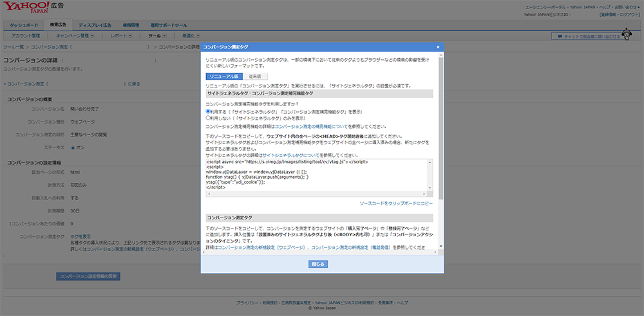Click Yahoo! JAPANビジネスID利用規約 footer link
644x316 pixels.
pyautogui.click(x=345, y=302)
